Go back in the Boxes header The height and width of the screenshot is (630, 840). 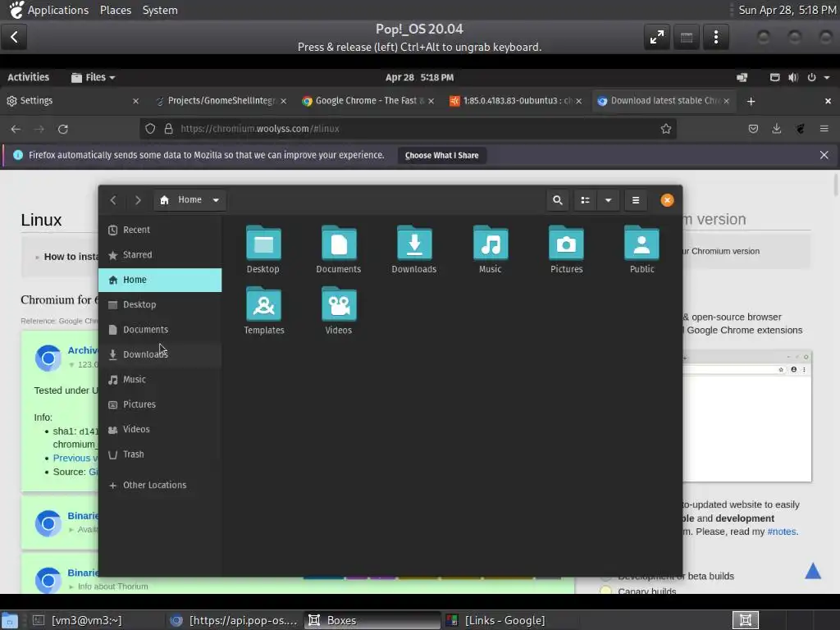[14, 37]
